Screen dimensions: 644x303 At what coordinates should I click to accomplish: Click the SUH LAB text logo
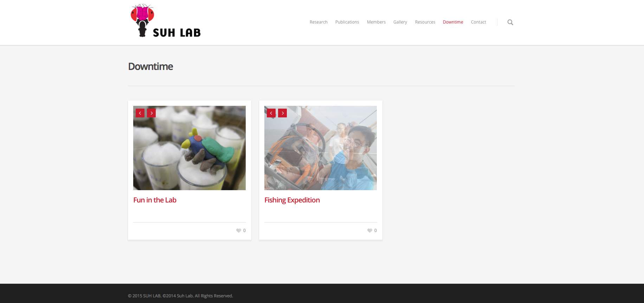click(x=177, y=33)
